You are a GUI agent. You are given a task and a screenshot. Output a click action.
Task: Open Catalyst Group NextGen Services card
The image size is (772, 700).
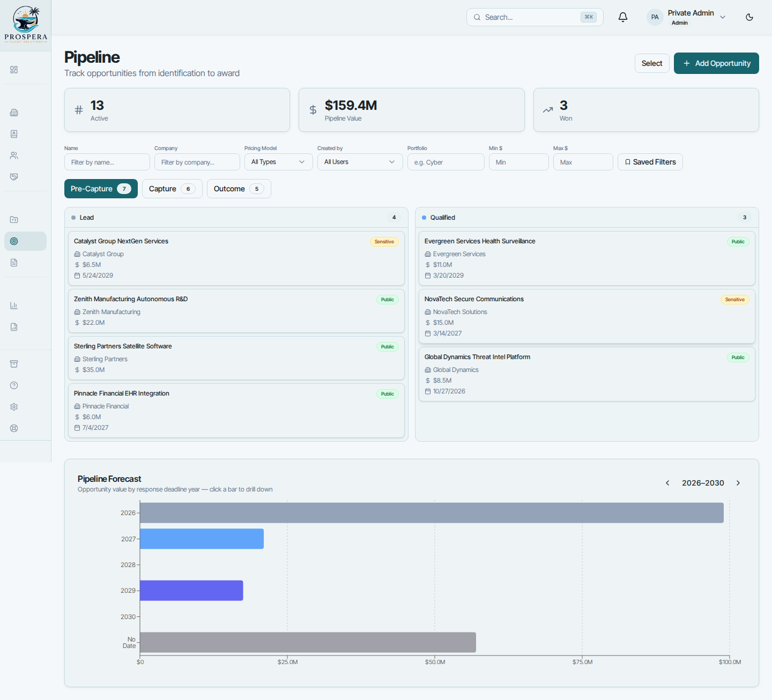[236, 258]
